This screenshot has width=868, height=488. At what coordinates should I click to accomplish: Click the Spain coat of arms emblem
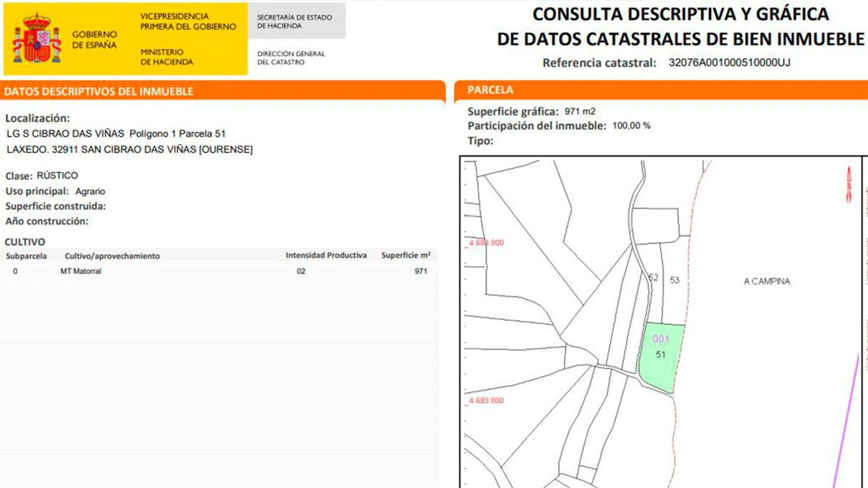(x=37, y=39)
